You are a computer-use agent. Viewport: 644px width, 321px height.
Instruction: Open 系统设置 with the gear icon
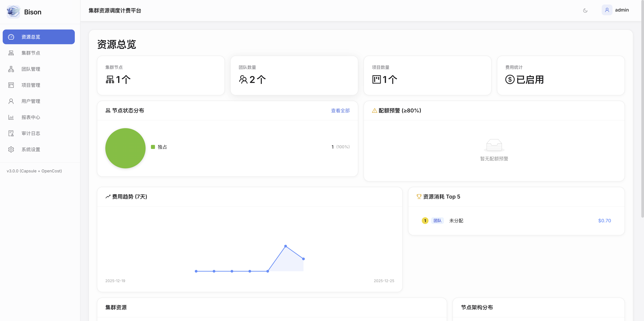(x=11, y=149)
